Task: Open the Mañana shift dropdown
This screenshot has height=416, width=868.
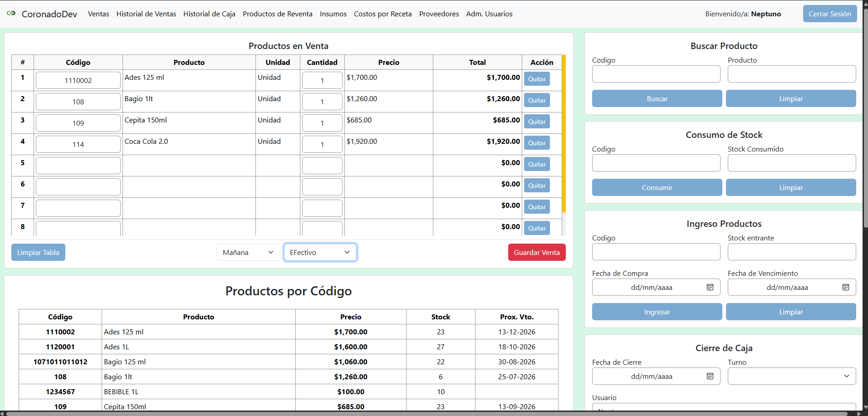Action: 248,252
